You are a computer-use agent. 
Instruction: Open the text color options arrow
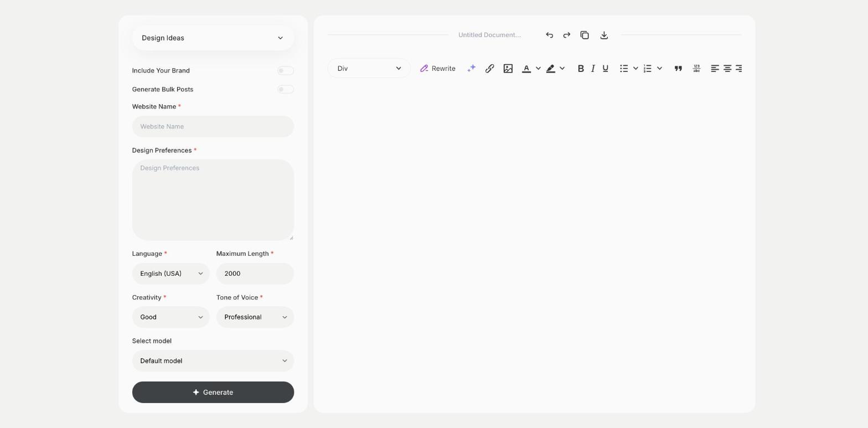[x=538, y=68]
